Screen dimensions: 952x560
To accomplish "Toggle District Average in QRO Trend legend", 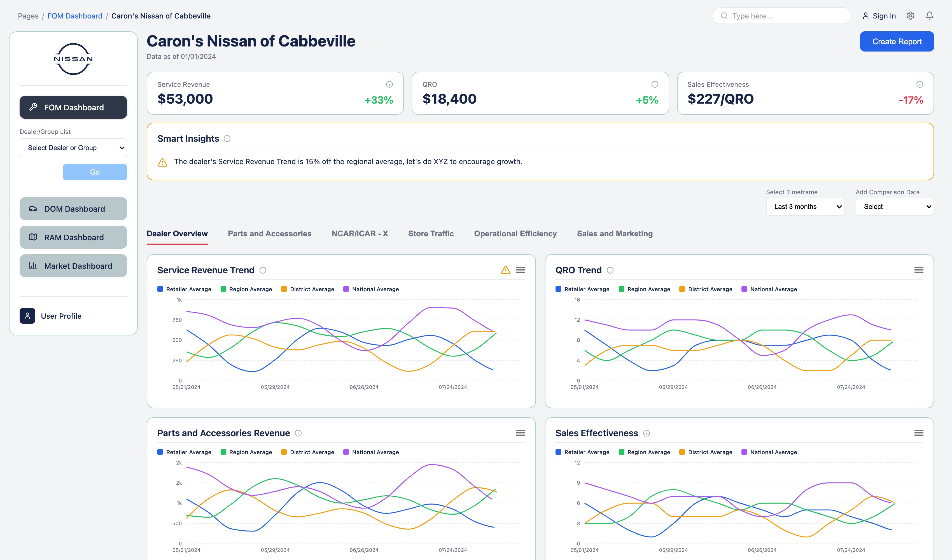I will coord(706,289).
